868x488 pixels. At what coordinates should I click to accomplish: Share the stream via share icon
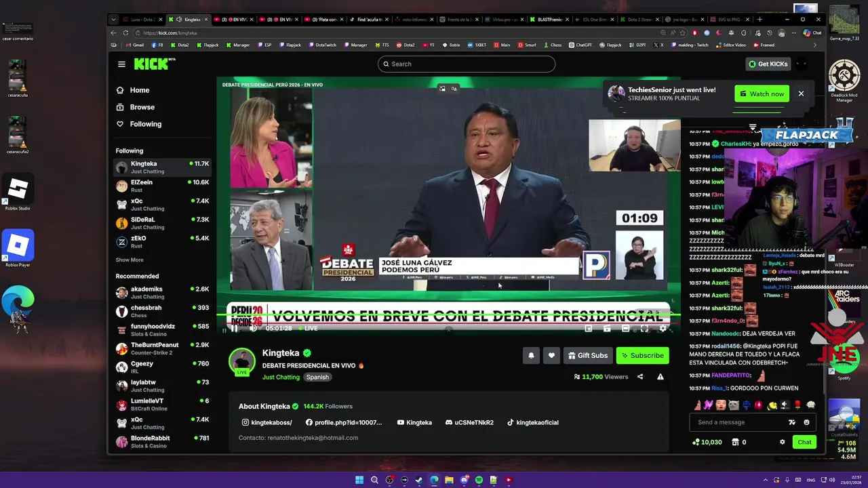tap(640, 377)
